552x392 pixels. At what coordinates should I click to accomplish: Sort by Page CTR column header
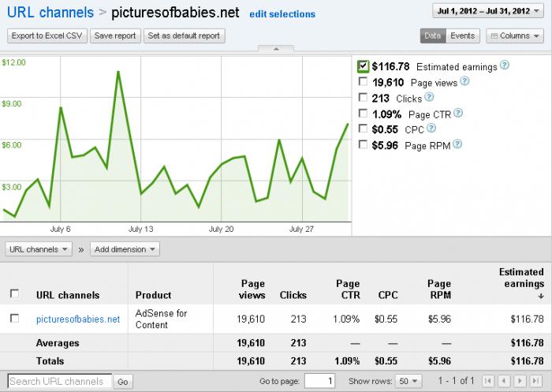click(348, 289)
